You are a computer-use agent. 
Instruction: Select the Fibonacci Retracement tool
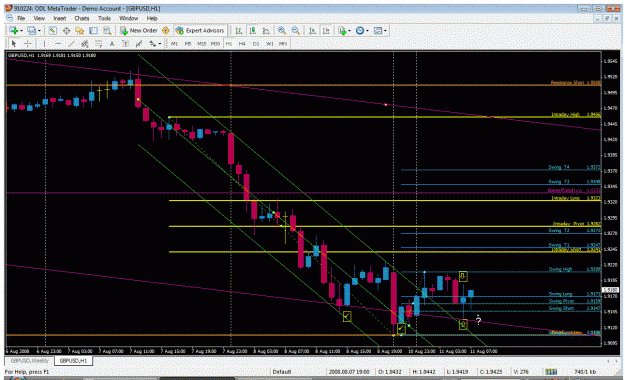click(98, 43)
